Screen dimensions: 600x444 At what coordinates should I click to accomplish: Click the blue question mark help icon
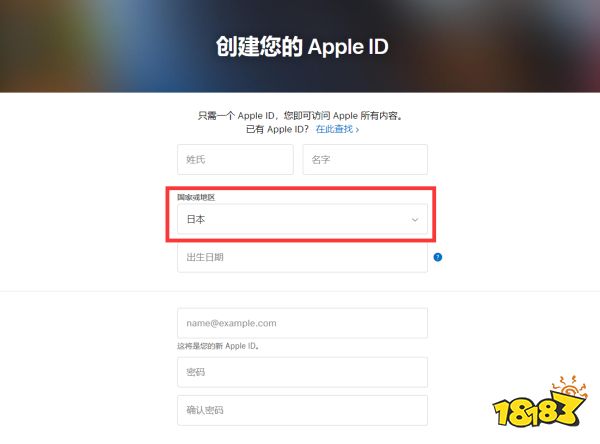tap(438, 257)
